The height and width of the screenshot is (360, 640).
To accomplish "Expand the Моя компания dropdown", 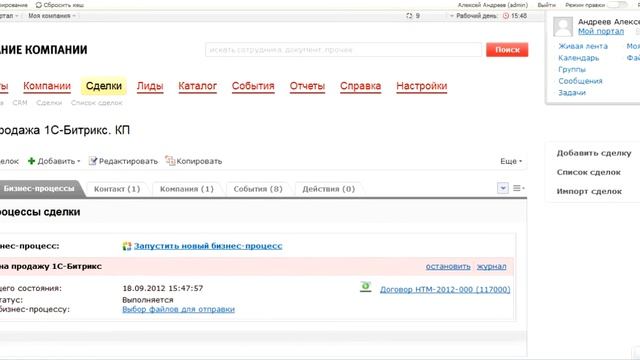I will 52,16.
